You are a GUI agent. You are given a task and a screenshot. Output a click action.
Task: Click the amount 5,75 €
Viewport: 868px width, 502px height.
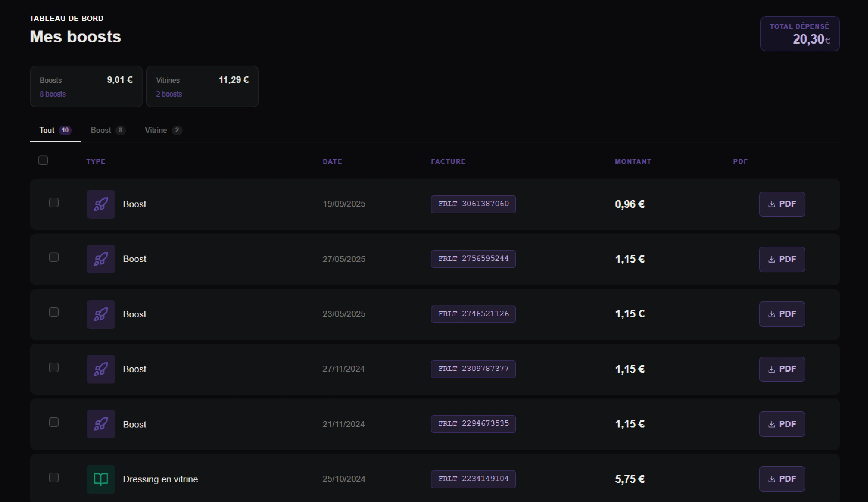coord(630,479)
